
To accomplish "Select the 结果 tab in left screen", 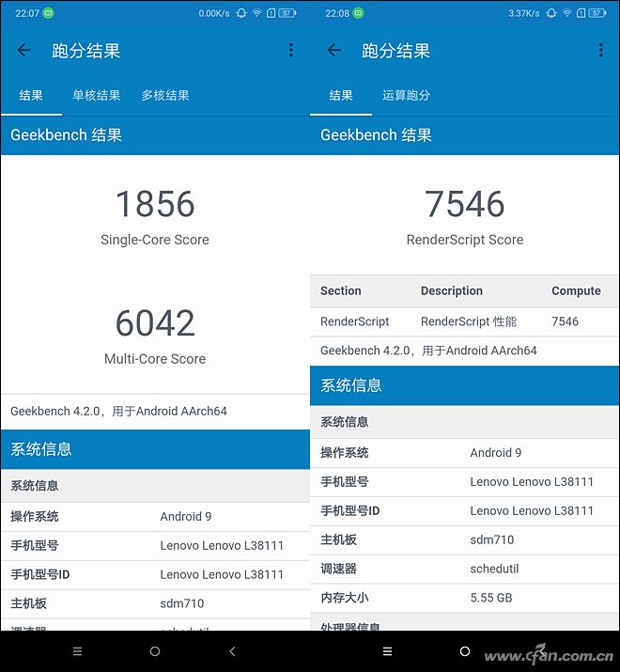I will click(31, 95).
